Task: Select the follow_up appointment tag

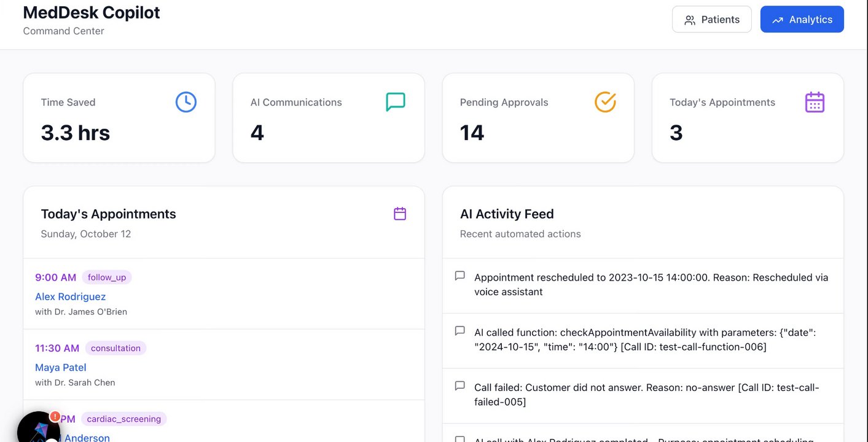Action: [107, 277]
